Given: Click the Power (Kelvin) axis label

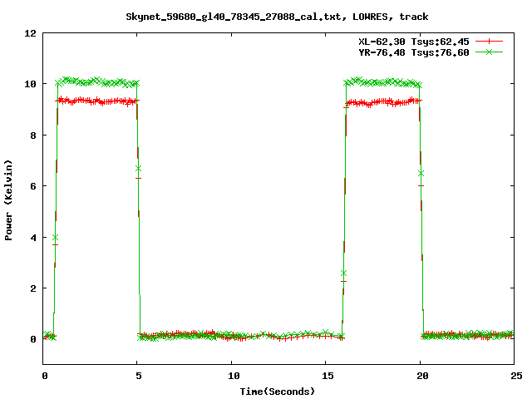Looking at the screenshot, I should [x=8, y=200].
